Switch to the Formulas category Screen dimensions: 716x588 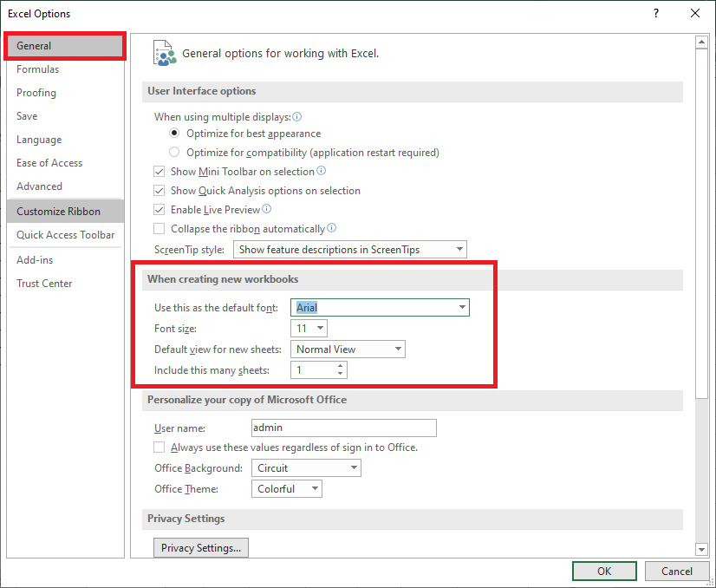(38, 69)
